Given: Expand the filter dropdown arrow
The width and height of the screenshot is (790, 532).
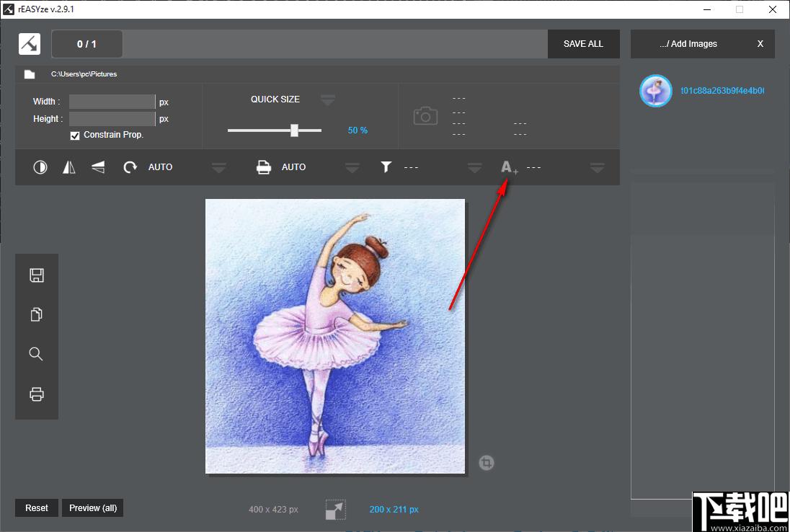Looking at the screenshot, I should (474, 168).
